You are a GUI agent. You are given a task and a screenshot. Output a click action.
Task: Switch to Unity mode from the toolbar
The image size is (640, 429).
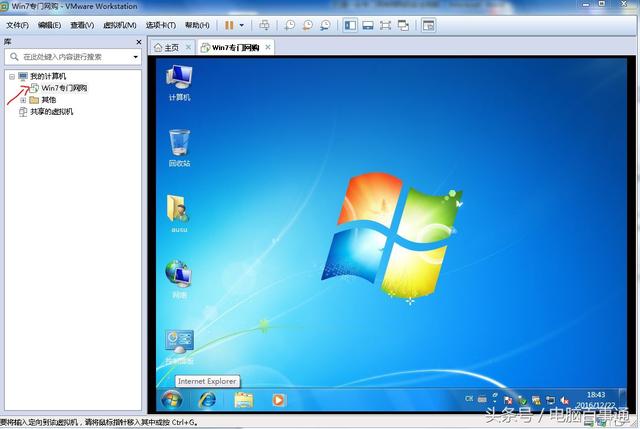click(403, 25)
